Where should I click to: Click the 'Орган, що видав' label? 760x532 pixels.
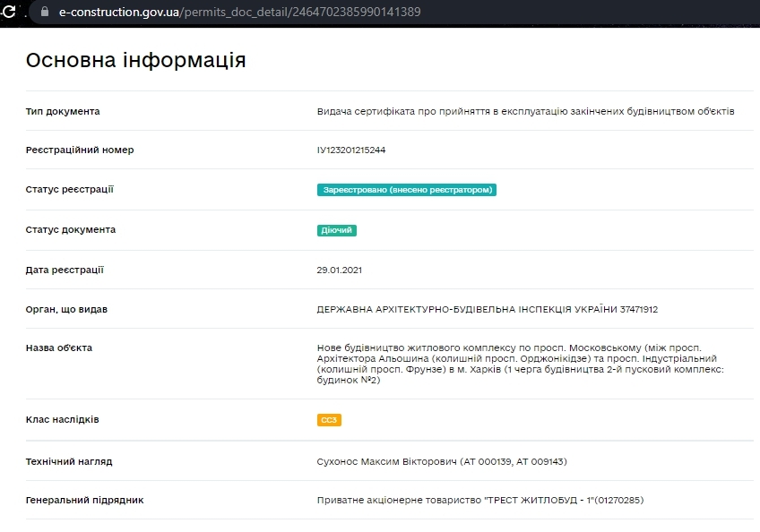[x=66, y=310]
